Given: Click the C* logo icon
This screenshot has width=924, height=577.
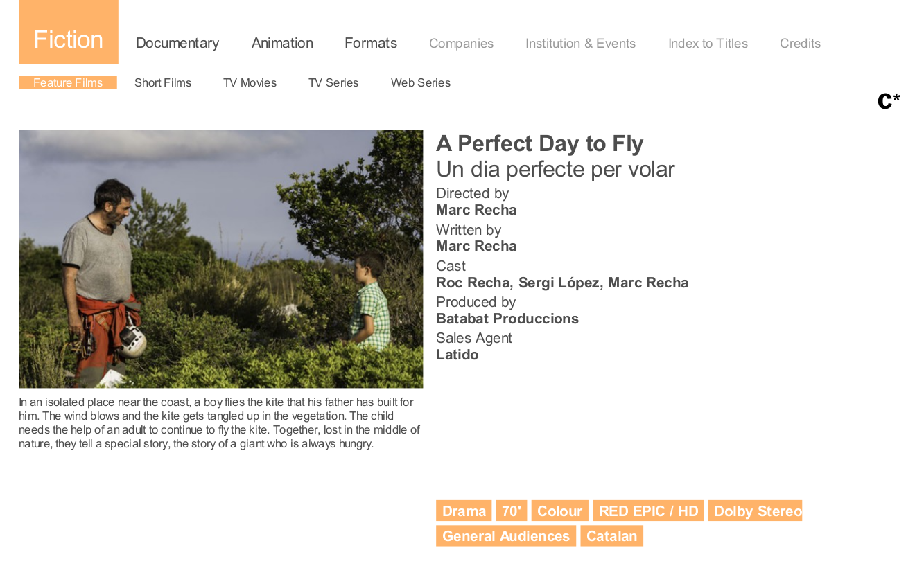Looking at the screenshot, I should pos(889,101).
